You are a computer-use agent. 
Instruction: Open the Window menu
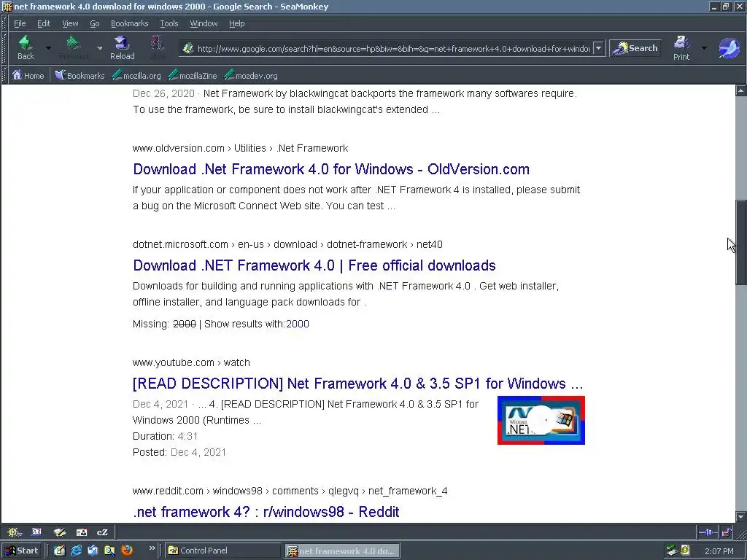pyautogui.click(x=204, y=23)
